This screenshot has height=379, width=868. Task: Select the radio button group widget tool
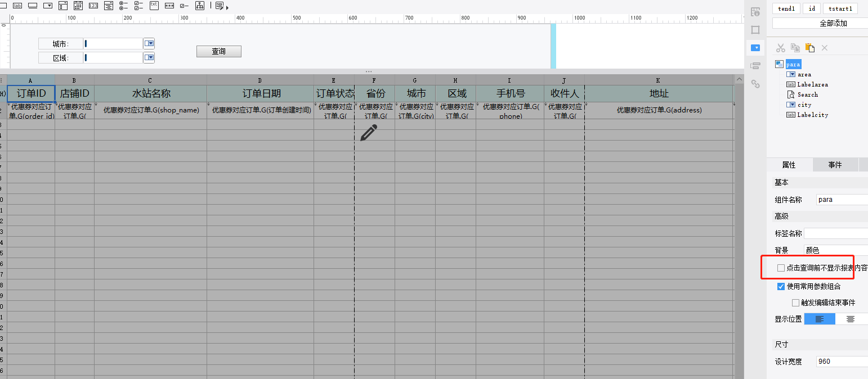point(123,6)
